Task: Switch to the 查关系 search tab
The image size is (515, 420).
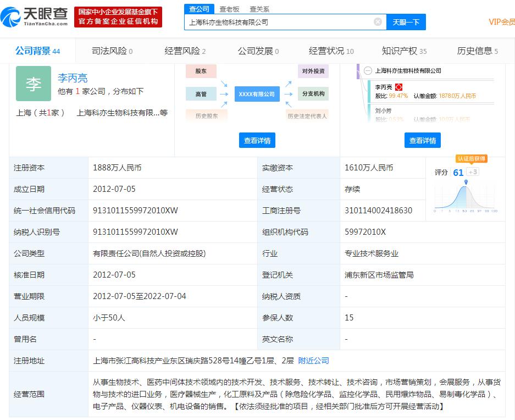Action: tap(259, 9)
